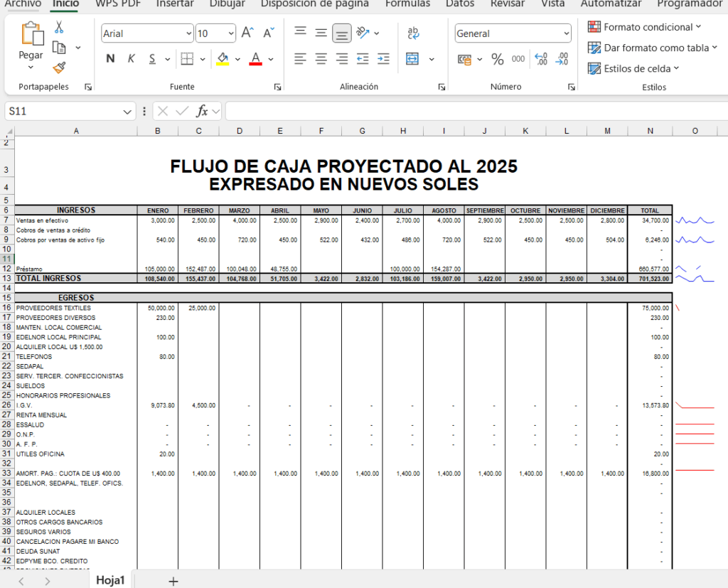Open the Arial font name dropdown
This screenshot has height=588, width=728.
click(189, 33)
